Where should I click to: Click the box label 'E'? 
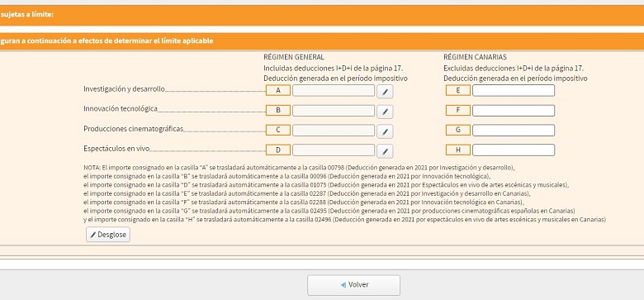click(458, 90)
